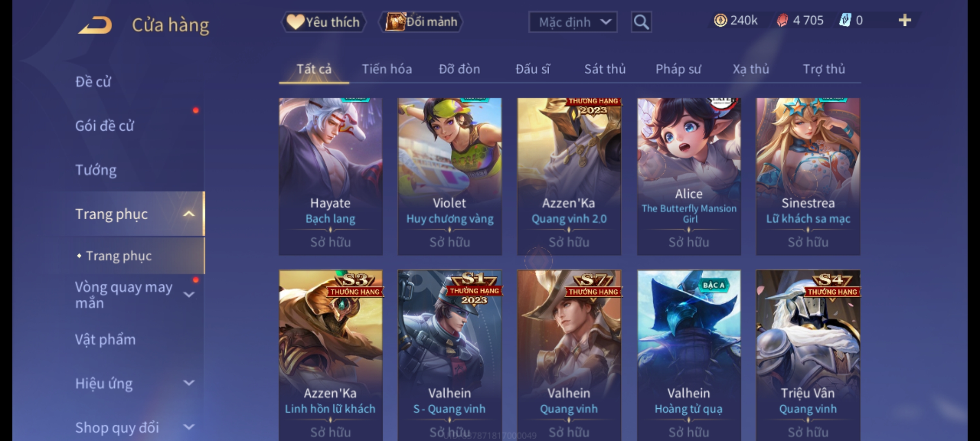Select Hayate Bạch lang skin card

(331, 176)
